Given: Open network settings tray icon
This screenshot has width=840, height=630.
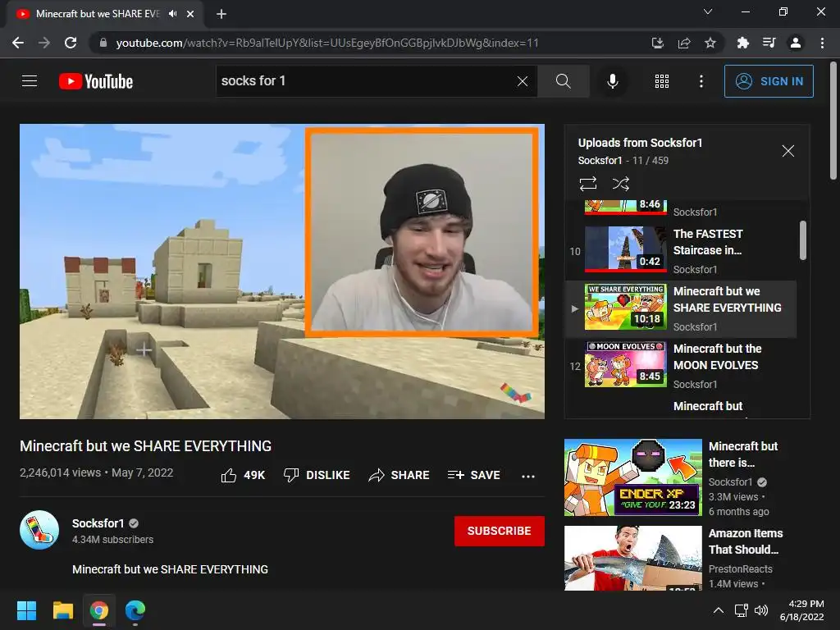Looking at the screenshot, I should tap(742, 610).
